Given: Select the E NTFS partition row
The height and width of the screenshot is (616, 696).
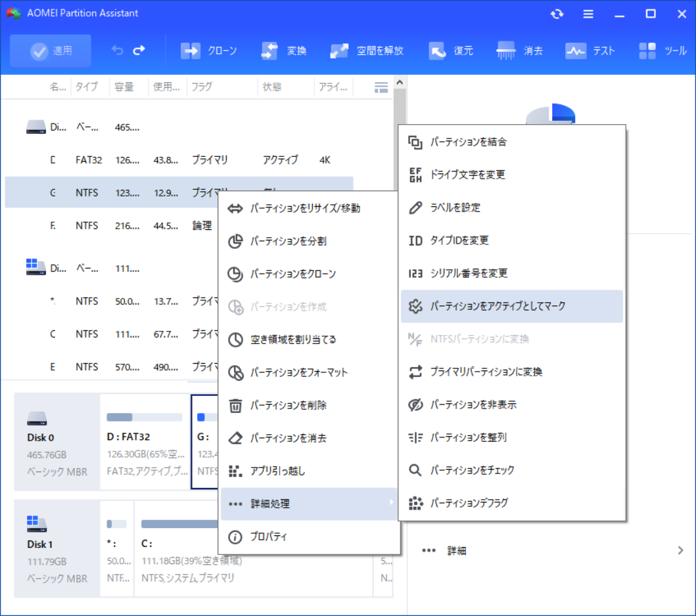Looking at the screenshot, I should point(111,366).
